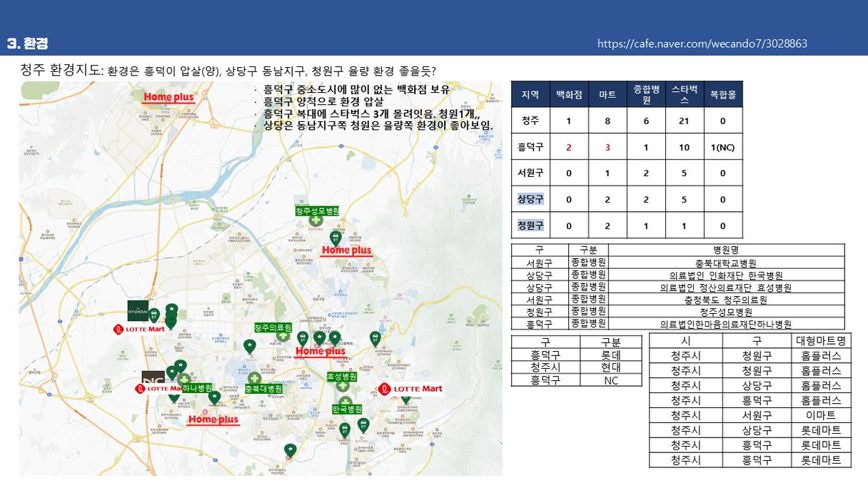Click Starbucks DT pin just right of 청주의료원
868x488 pixels.
[x=302, y=339]
